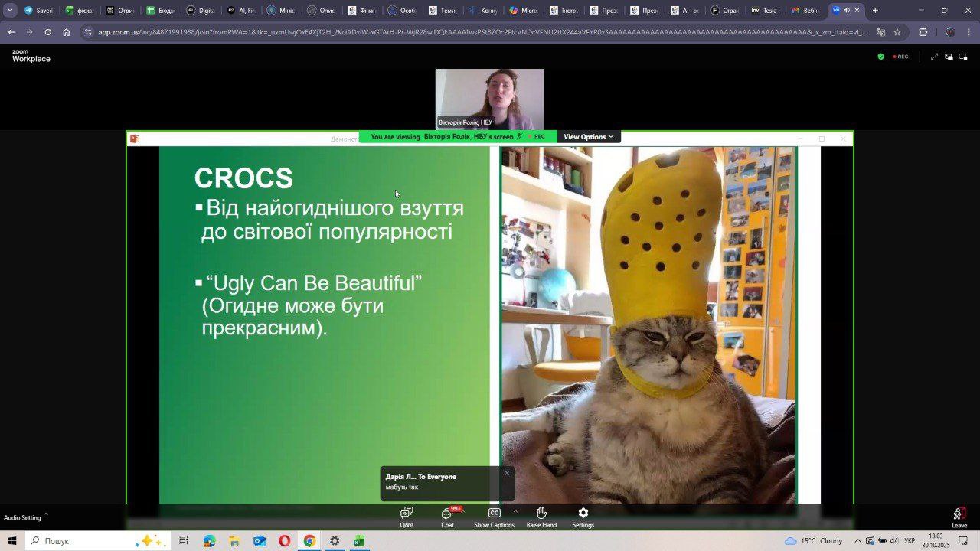This screenshot has width=980, height=551.
Task: Enter full screen with the arrows icon
Action: (934, 57)
